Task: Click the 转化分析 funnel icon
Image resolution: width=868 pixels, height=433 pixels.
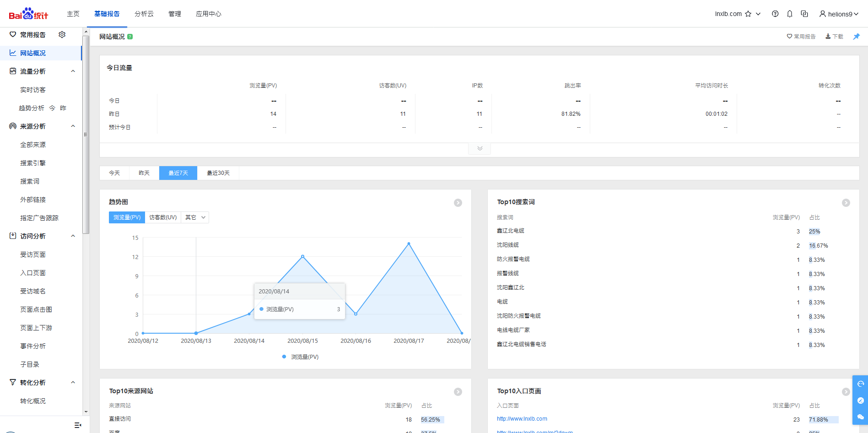Action: pos(13,382)
